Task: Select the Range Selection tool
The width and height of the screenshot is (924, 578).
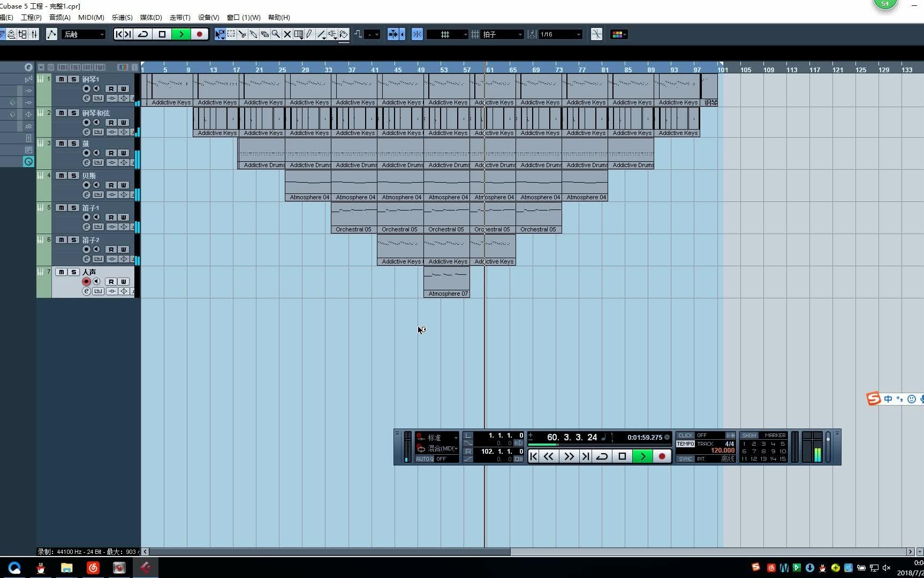Action: click(231, 34)
